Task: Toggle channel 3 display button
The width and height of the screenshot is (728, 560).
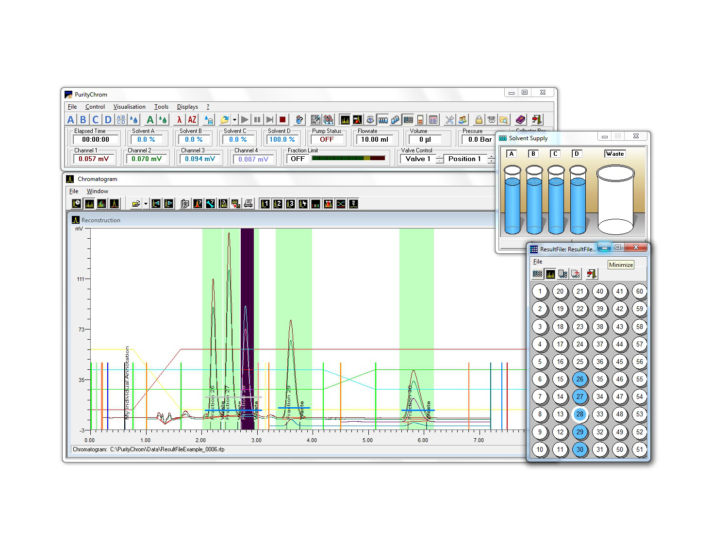Action: click(x=290, y=204)
